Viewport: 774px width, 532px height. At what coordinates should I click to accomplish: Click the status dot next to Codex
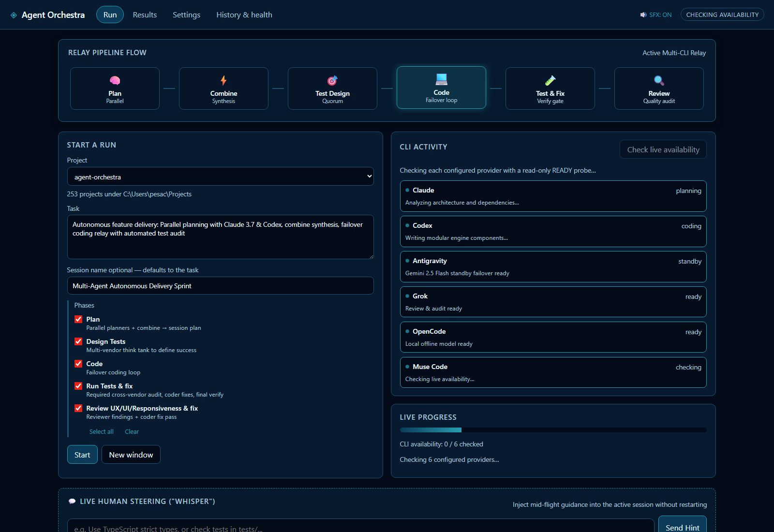[x=407, y=225]
